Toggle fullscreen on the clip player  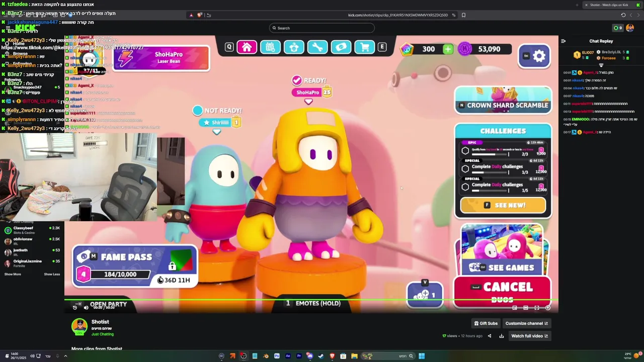[537, 308]
